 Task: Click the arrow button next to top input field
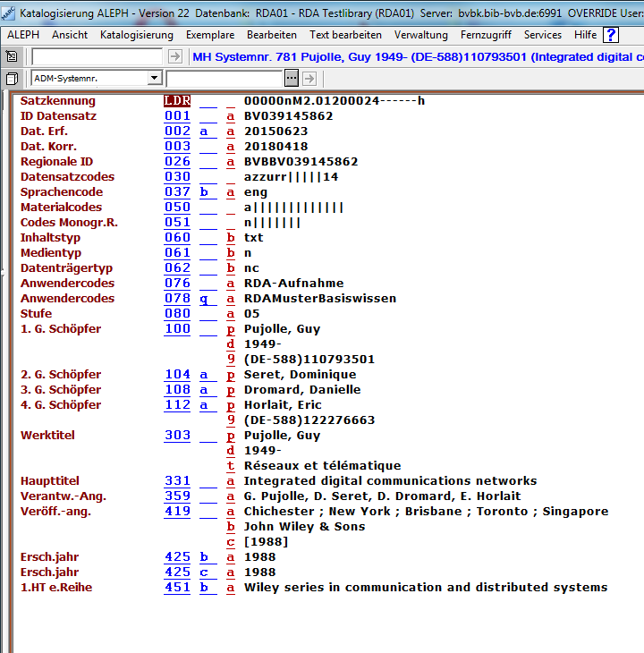click(x=174, y=56)
